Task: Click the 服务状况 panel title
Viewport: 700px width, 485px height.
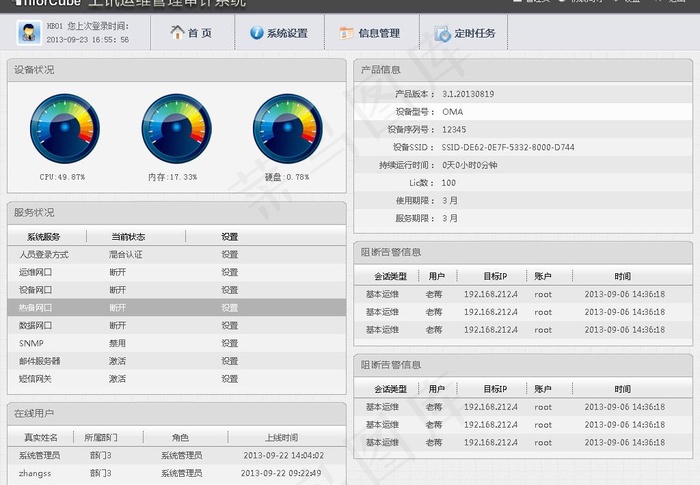Action: click(34, 213)
